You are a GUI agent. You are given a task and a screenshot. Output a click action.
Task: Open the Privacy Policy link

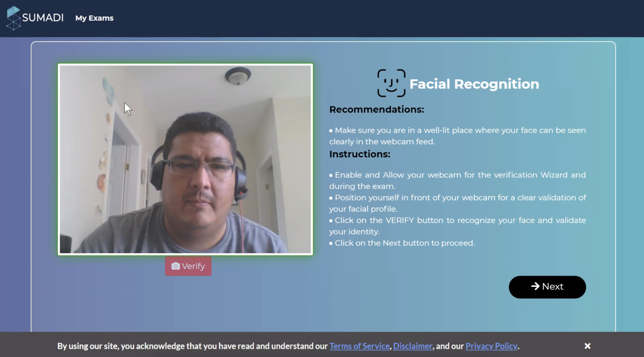[491, 346]
